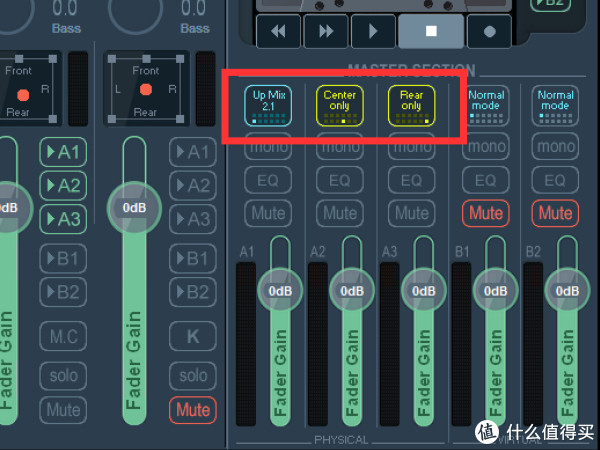
Task: Unmute the strip with the K button
Action: 193,409
